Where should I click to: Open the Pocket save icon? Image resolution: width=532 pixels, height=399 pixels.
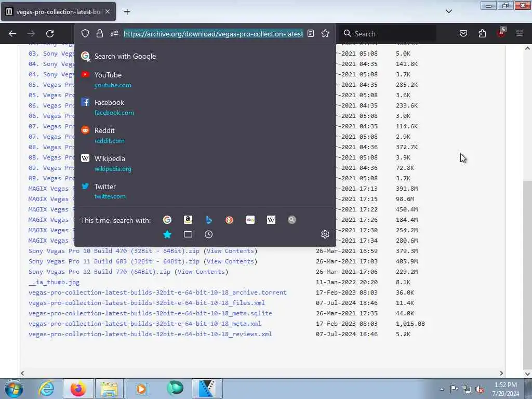click(463, 33)
